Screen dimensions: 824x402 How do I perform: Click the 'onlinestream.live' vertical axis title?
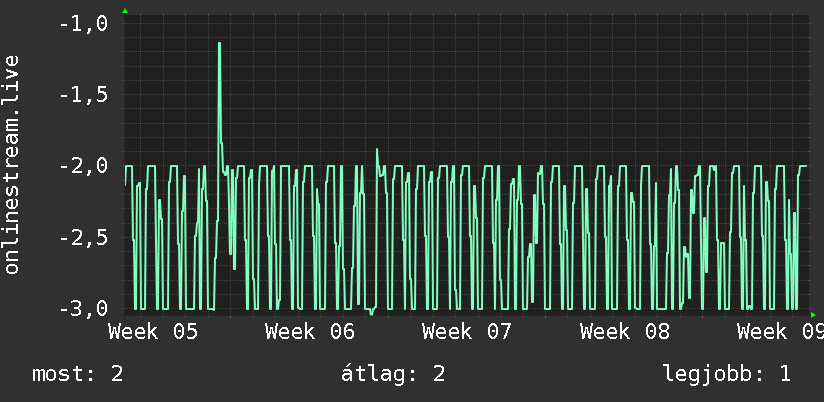tap(12, 164)
